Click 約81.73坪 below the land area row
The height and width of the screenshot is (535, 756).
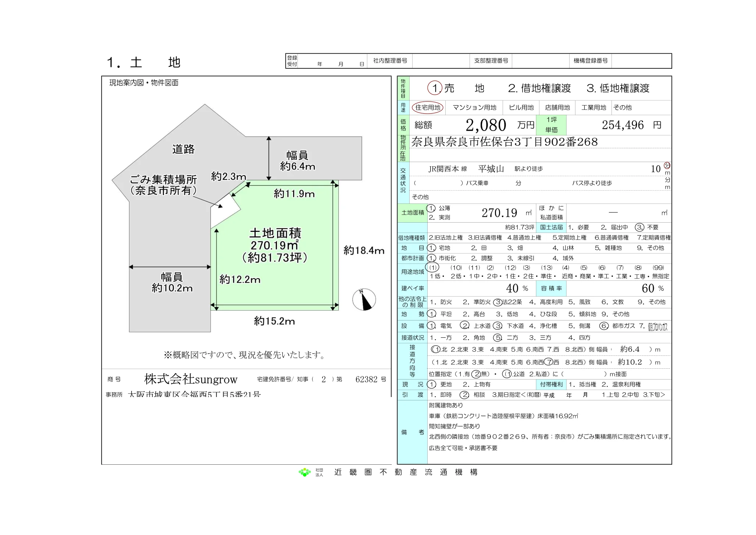pos(520,227)
